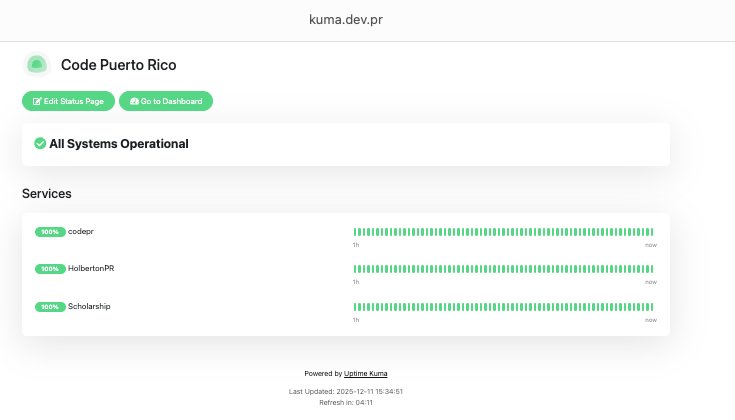The height and width of the screenshot is (420, 735).
Task: Select the 100% uptime badge for Scholarship
Action: pyautogui.click(x=50, y=307)
